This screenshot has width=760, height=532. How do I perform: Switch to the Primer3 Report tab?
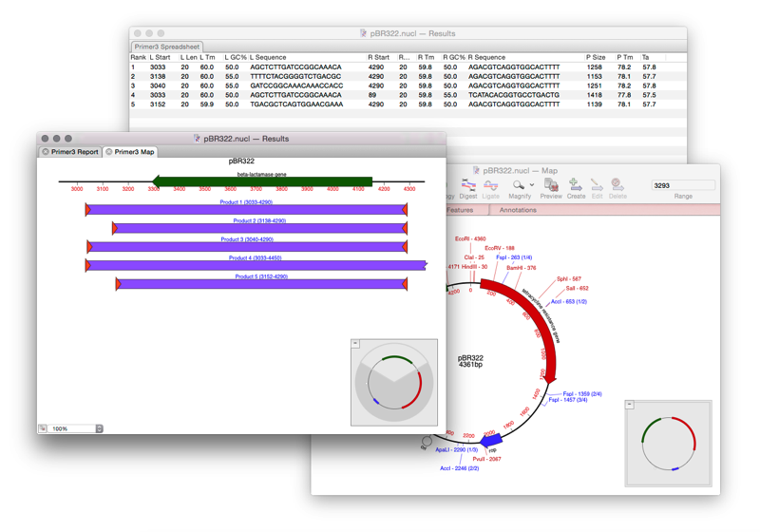(x=74, y=152)
